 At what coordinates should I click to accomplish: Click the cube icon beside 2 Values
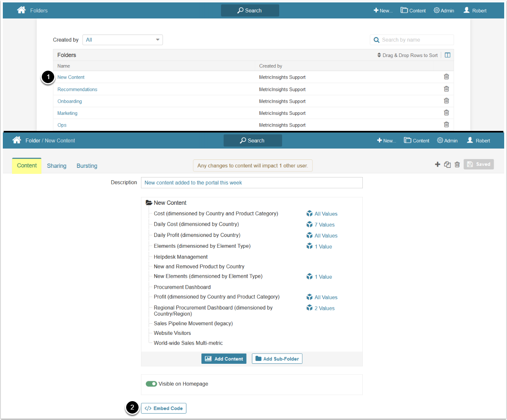(x=309, y=308)
